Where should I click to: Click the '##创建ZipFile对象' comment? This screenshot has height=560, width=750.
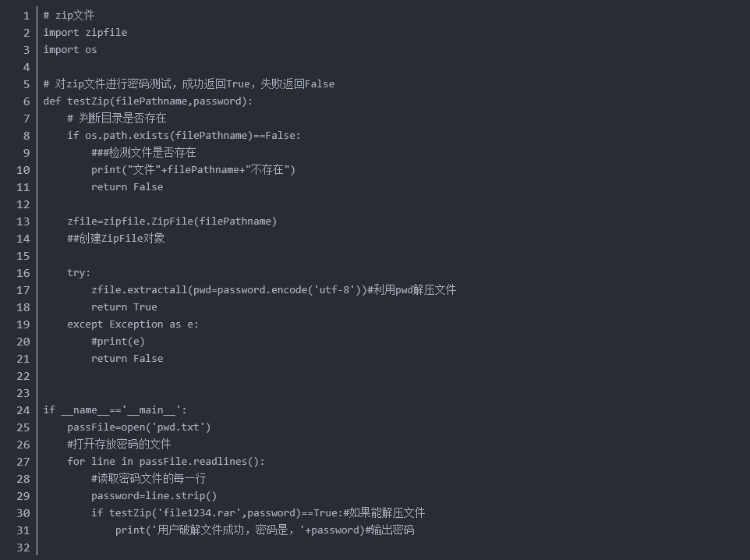(x=115, y=239)
